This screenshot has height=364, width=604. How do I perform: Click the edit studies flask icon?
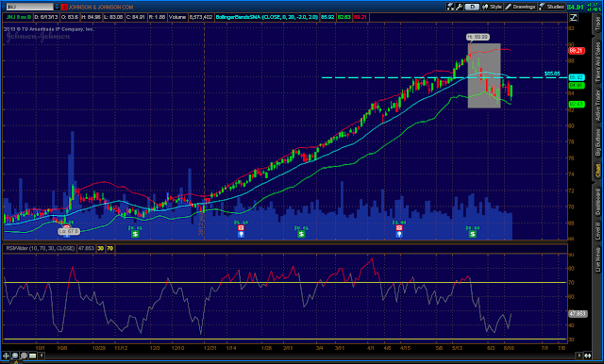(x=450, y=7)
